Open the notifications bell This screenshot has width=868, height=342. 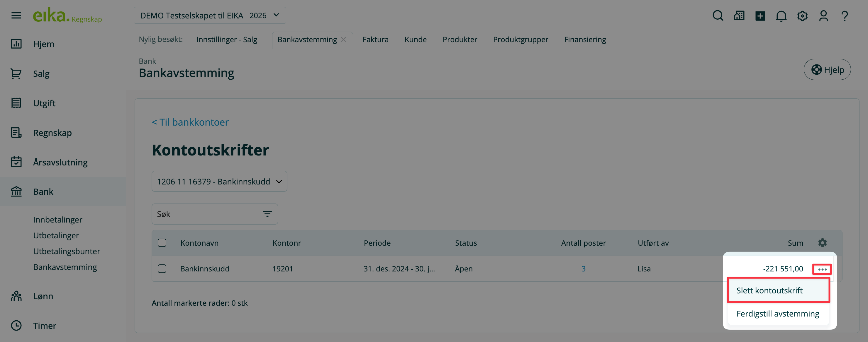pos(781,16)
